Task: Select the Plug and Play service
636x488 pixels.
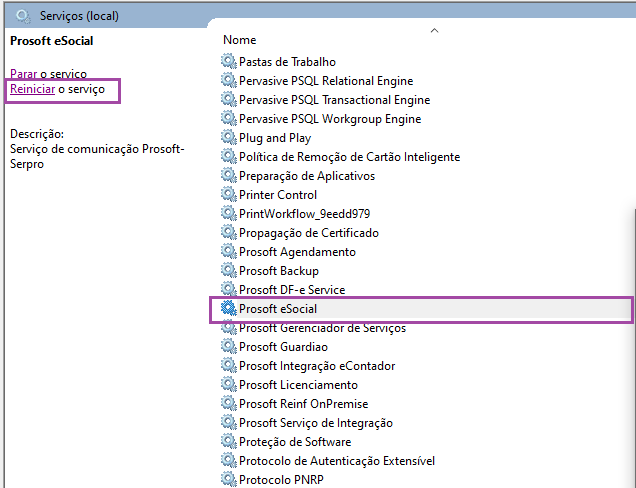Action: pos(275,138)
